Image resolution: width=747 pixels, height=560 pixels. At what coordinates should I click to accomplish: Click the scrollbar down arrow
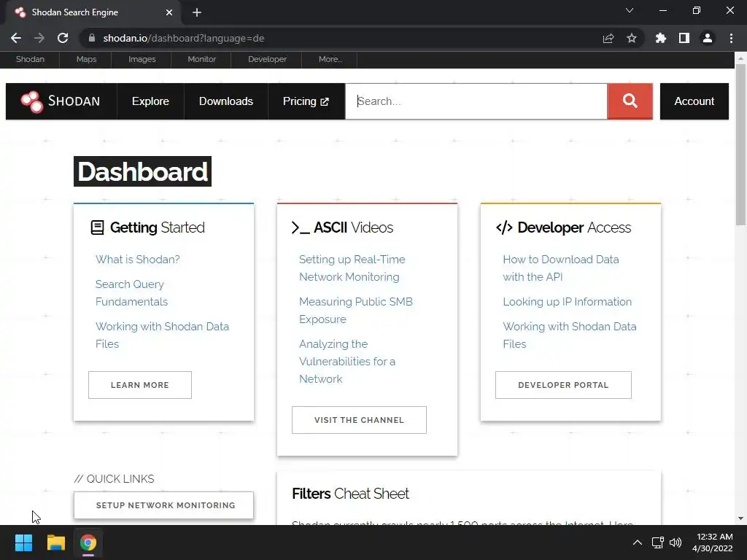point(740,518)
